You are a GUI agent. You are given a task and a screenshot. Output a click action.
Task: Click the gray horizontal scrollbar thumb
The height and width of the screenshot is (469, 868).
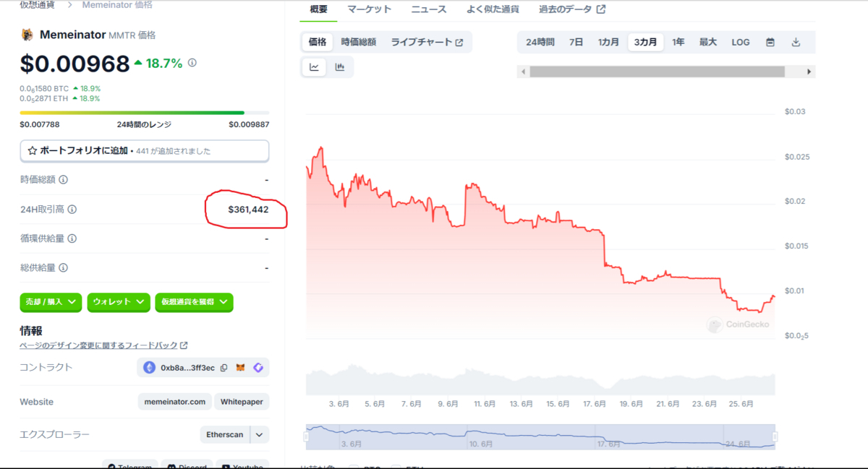657,72
